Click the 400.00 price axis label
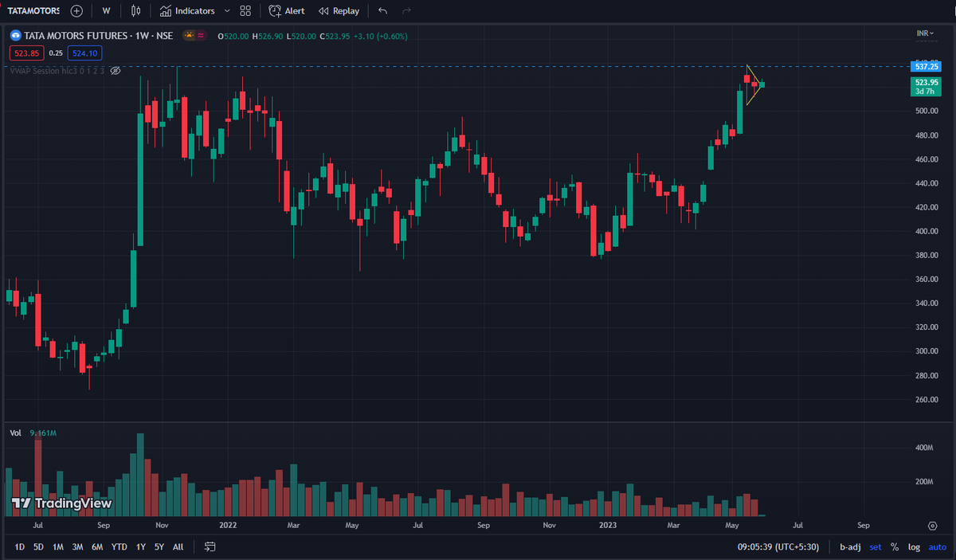956x560 pixels. (x=926, y=231)
